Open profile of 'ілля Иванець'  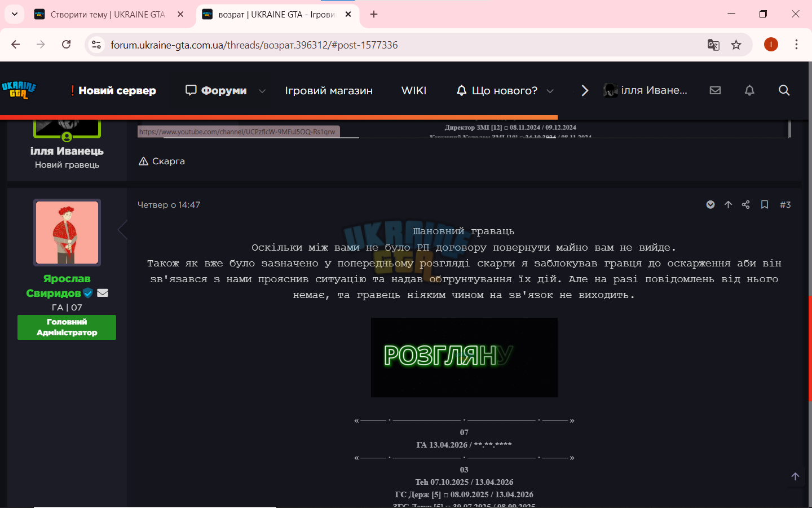(x=67, y=151)
